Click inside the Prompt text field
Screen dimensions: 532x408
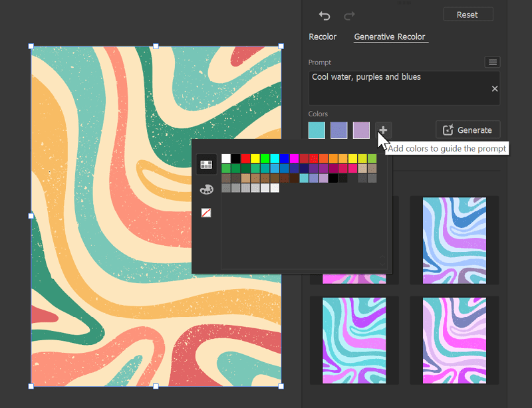click(x=404, y=88)
